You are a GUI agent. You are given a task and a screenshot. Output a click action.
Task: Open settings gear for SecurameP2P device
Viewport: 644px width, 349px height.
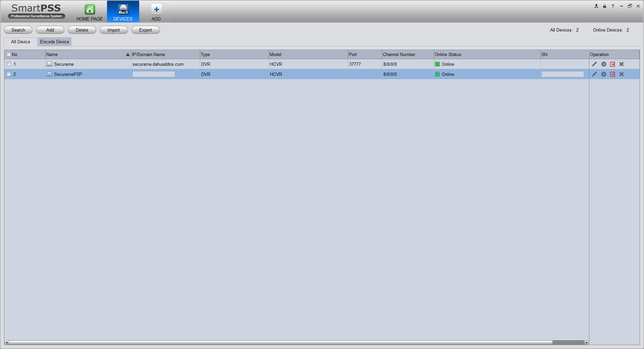[x=604, y=74]
